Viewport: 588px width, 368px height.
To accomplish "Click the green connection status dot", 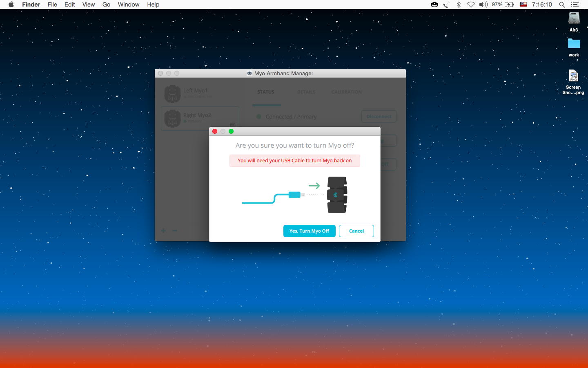I will pos(258,117).
